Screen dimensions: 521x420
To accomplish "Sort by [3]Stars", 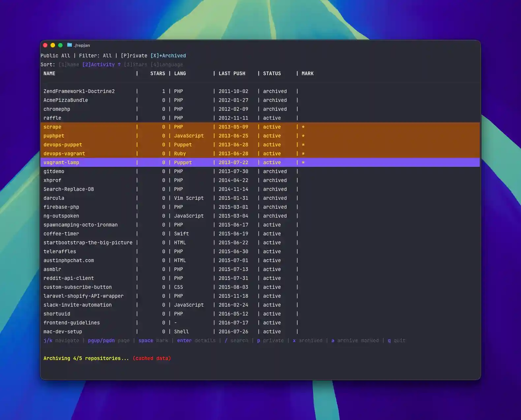I will 136,65.
